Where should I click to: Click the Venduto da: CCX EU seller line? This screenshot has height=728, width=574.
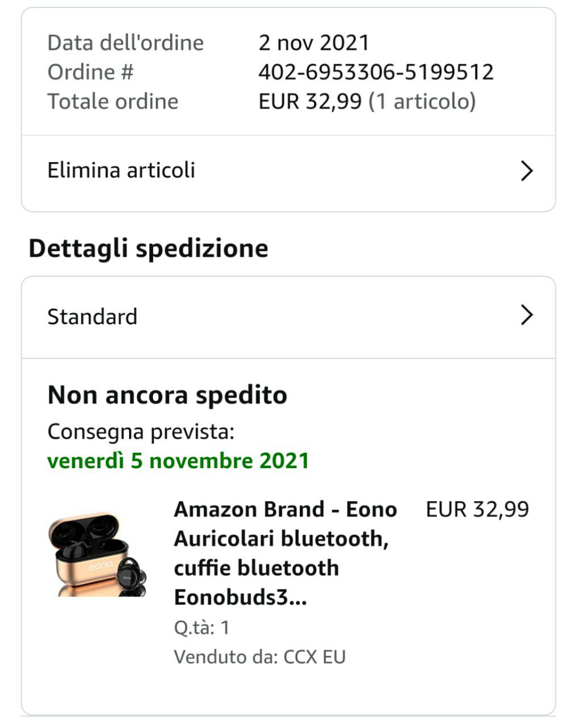[x=260, y=657]
